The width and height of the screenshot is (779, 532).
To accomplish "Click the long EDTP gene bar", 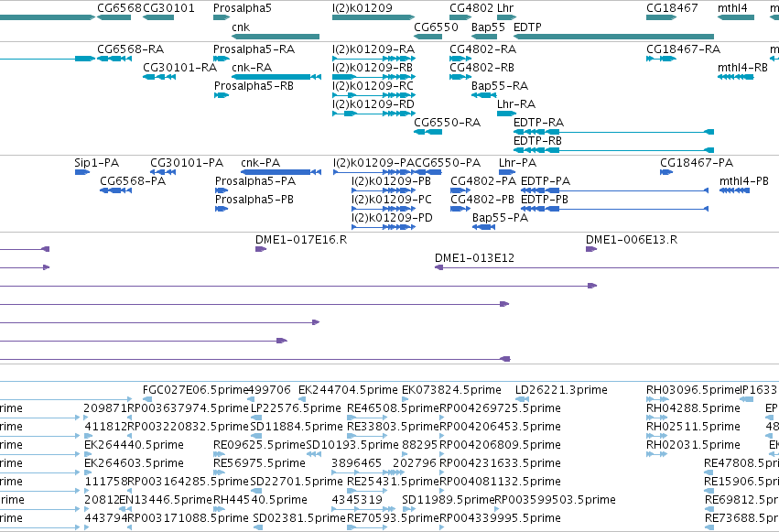I will click(613, 37).
